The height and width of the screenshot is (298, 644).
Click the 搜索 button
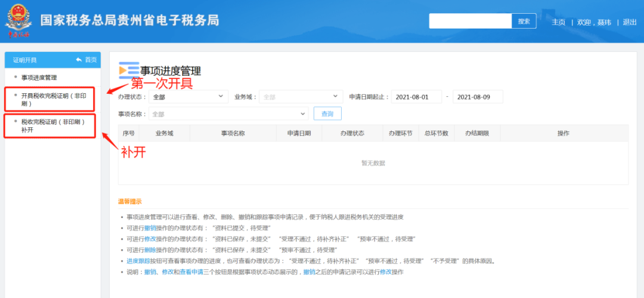click(x=524, y=21)
